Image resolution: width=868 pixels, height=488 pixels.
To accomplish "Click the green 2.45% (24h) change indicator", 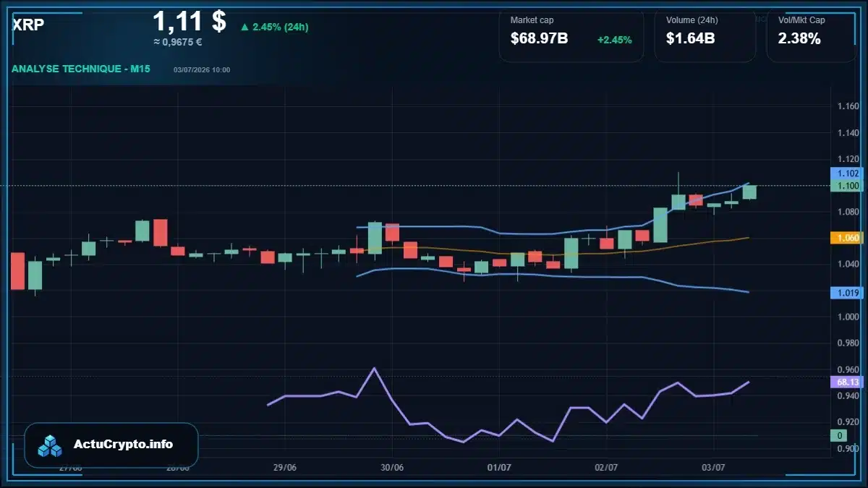I will tap(274, 27).
